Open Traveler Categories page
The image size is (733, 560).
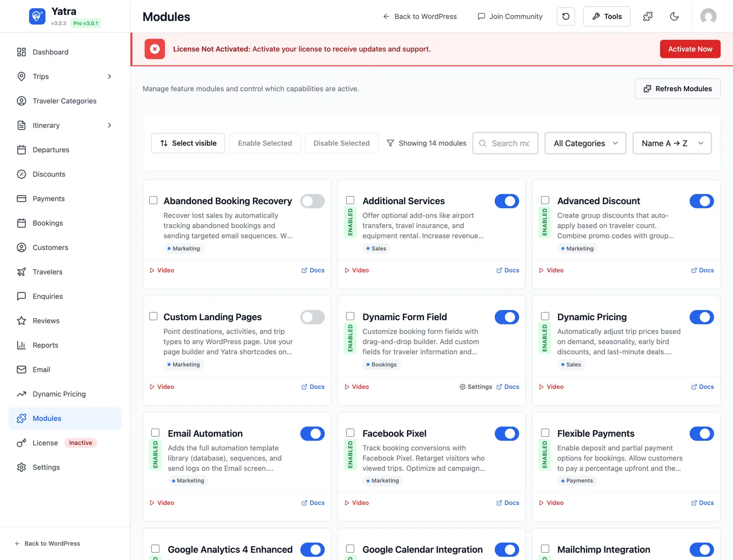(65, 101)
